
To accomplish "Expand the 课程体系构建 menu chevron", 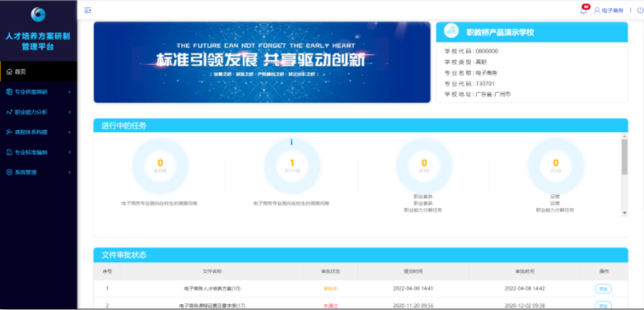I will pos(70,132).
